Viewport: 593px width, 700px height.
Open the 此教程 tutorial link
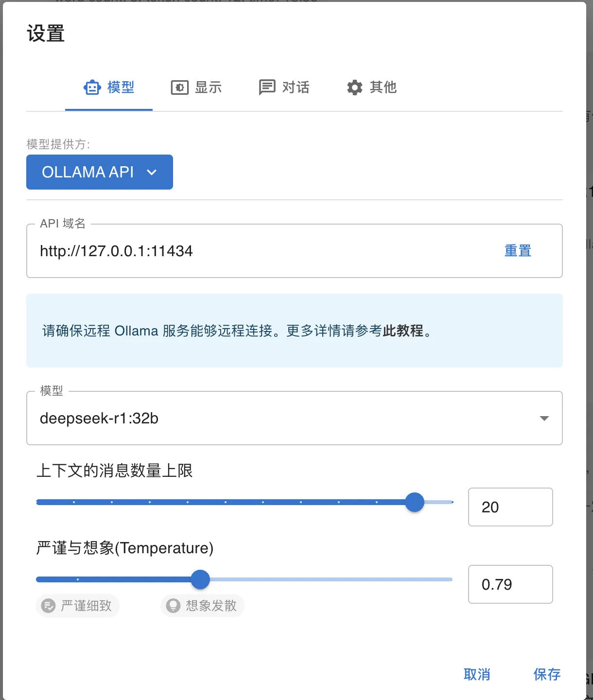pyautogui.click(x=403, y=331)
